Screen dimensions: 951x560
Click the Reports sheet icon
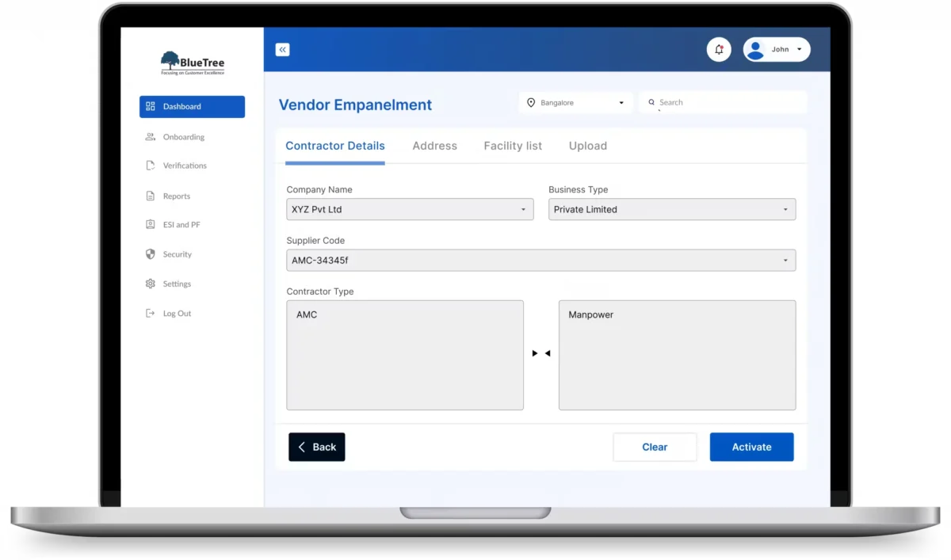[151, 196]
